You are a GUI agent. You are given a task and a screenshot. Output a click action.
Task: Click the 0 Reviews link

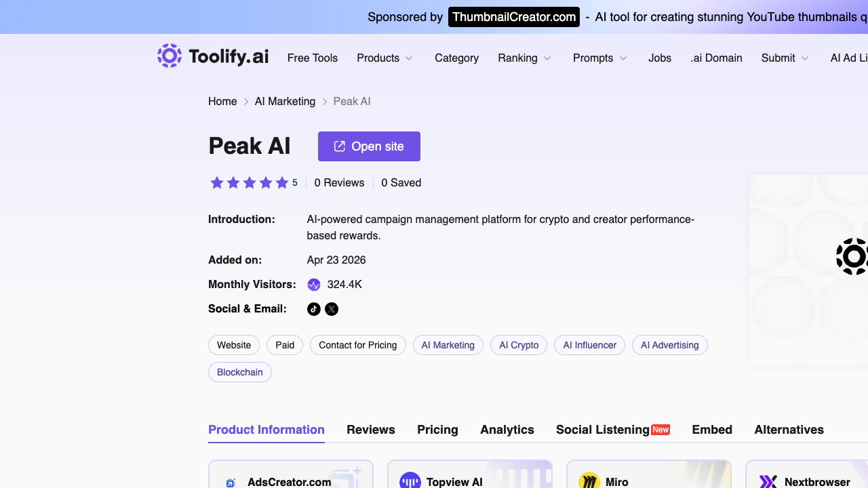click(x=339, y=183)
